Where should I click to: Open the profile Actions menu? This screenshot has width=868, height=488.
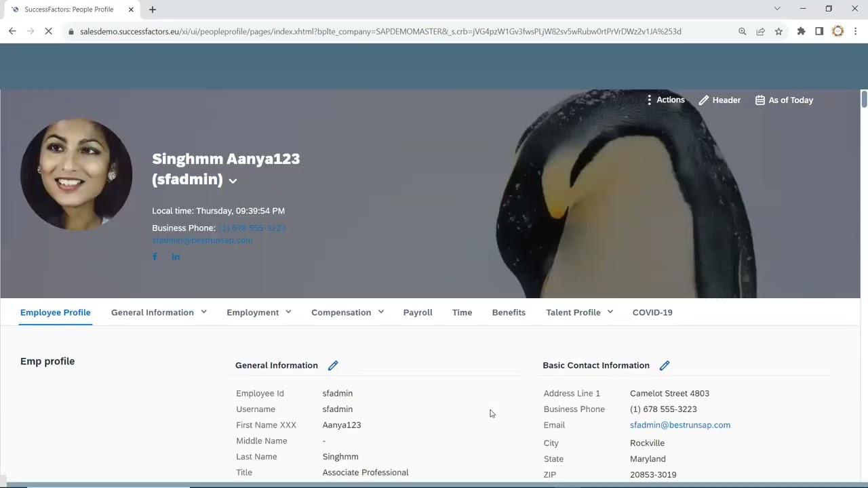pyautogui.click(x=665, y=100)
